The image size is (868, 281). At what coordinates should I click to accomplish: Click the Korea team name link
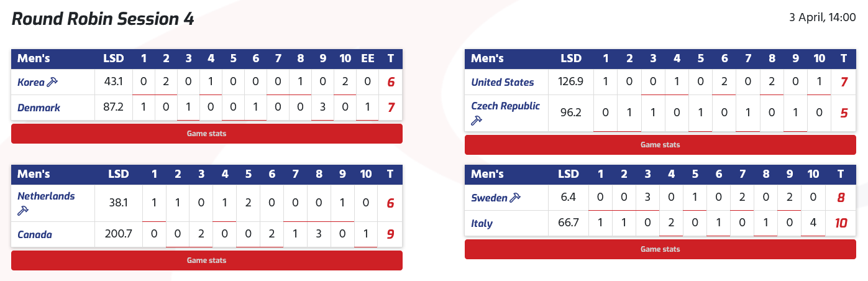pos(31,82)
